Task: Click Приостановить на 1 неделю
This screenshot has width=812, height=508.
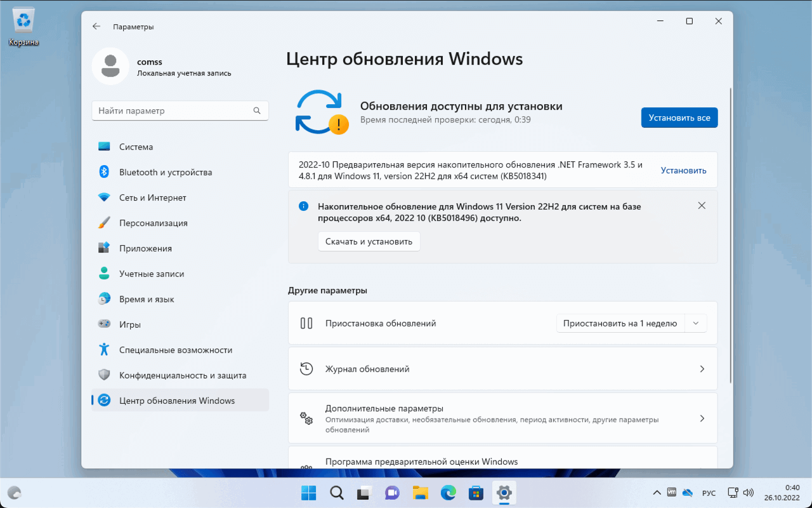Action: coord(620,323)
